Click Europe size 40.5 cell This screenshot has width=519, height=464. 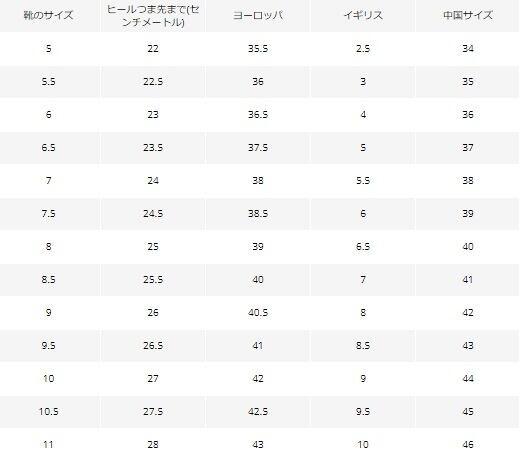pos(258,313)
